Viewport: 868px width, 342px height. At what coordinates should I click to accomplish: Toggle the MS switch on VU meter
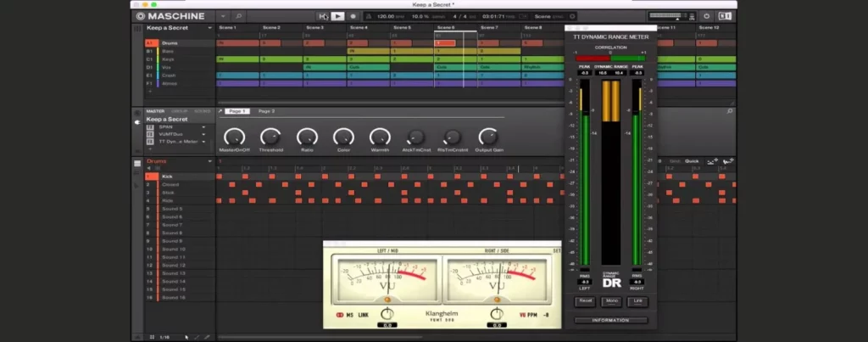coord(339,316)
